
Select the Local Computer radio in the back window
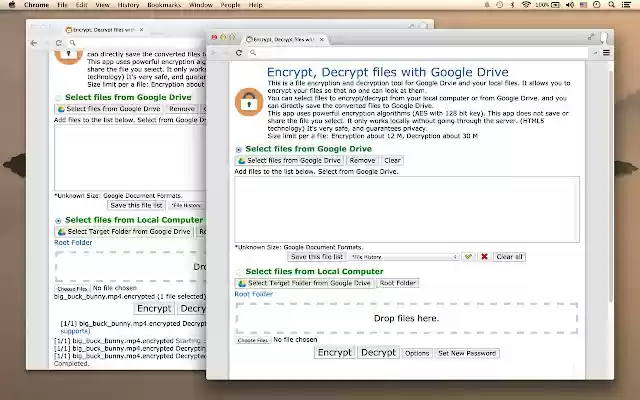58,221
